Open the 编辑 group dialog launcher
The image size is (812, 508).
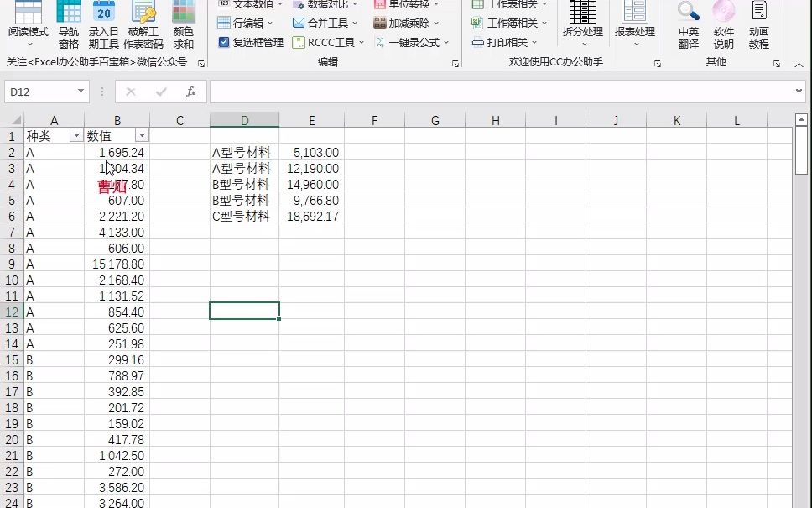454,61
